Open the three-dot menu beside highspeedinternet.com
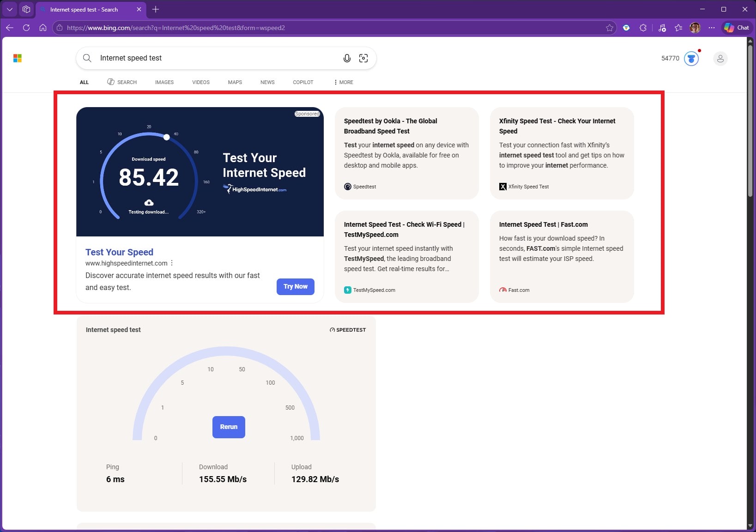 (172, 263)
